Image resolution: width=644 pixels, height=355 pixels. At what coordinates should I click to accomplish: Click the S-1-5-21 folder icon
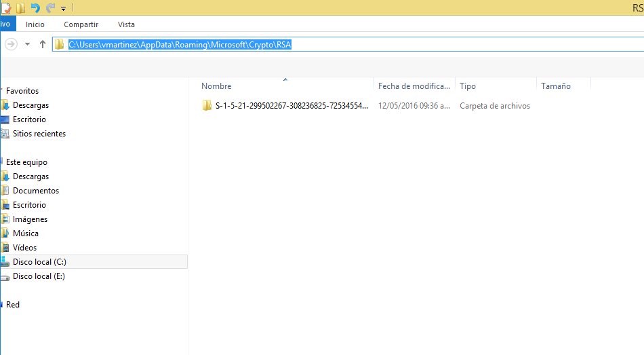207,105
